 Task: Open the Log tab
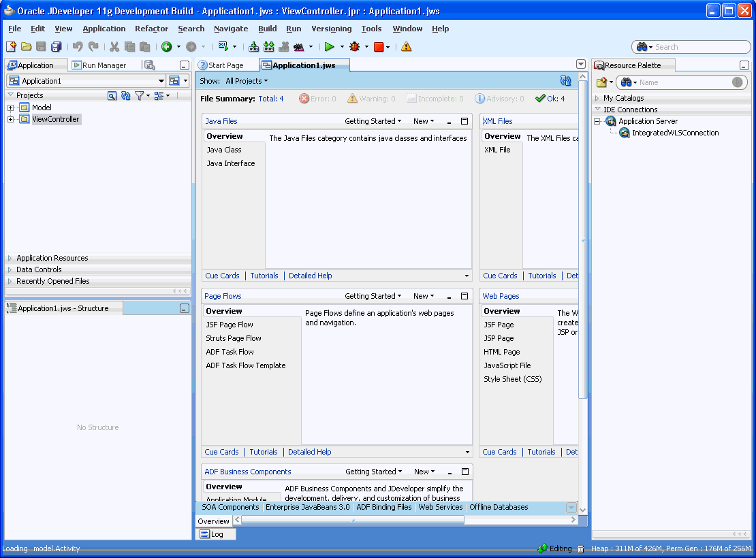point(215,534)
